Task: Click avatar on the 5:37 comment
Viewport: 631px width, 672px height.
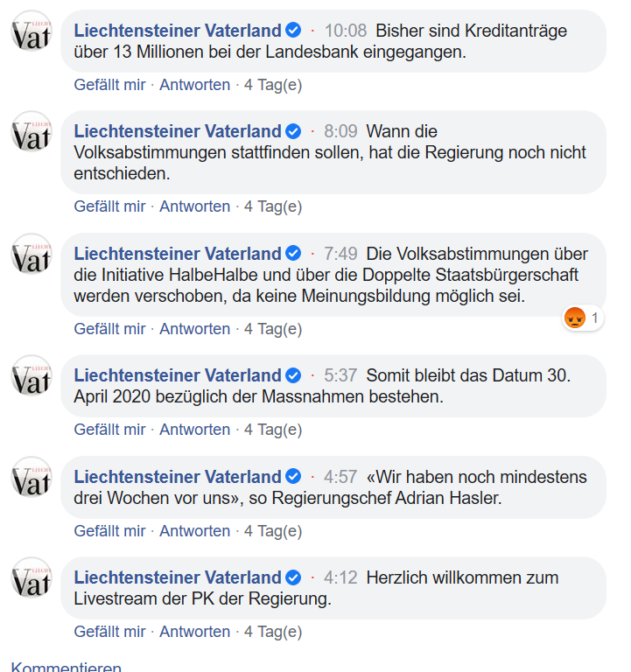Action: tap(32, 379)
